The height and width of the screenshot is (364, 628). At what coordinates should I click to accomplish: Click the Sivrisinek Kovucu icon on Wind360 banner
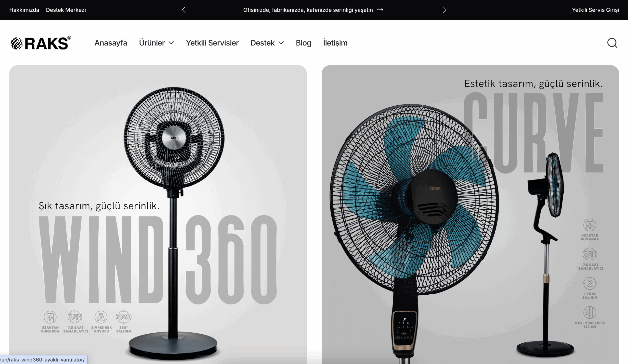(x=101, y=317)
